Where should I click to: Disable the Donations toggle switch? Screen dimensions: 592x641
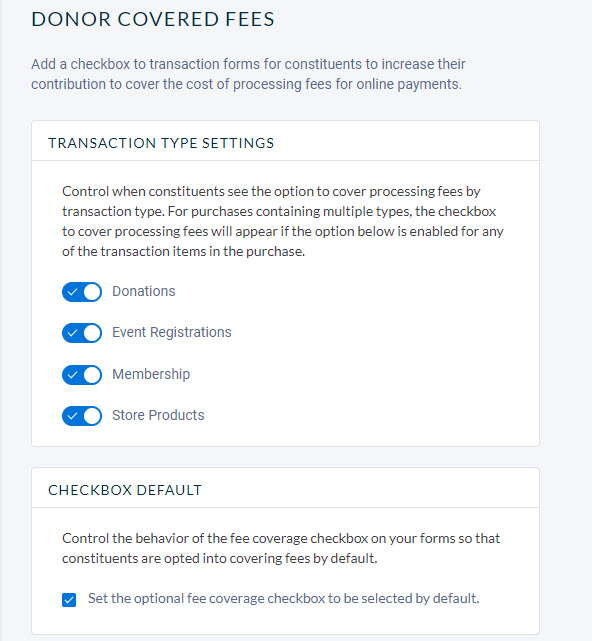point(82,292)
